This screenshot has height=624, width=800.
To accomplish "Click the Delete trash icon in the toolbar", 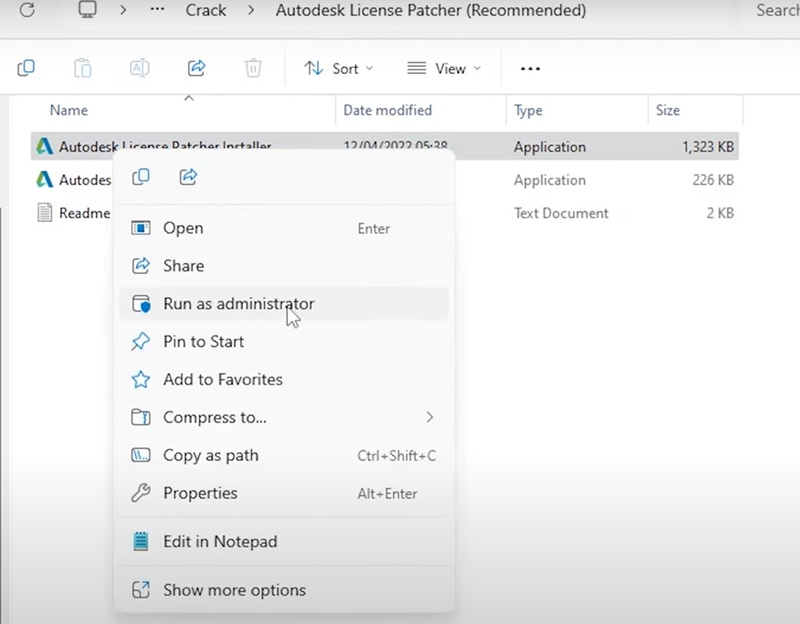I will tap(253, 67).
